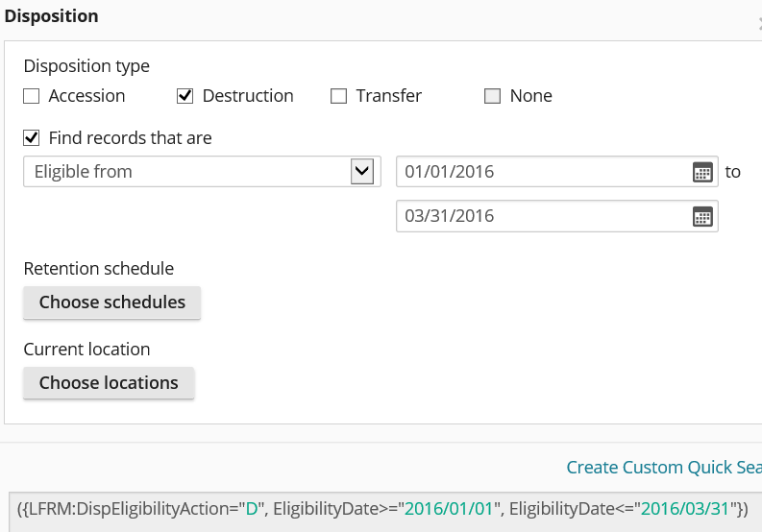Image resolution: width=762 pixels, height=532 pixels.
Task: Uncheck the Destruction checkbox
Action: pos(184,96)
